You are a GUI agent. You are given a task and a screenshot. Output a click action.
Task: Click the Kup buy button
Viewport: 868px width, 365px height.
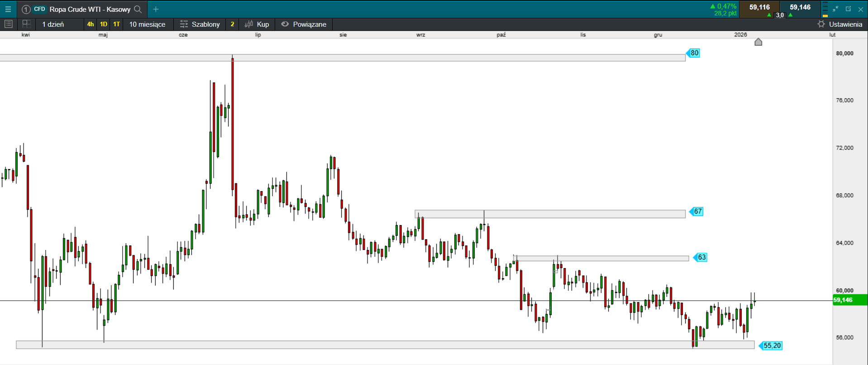(257, 24)
